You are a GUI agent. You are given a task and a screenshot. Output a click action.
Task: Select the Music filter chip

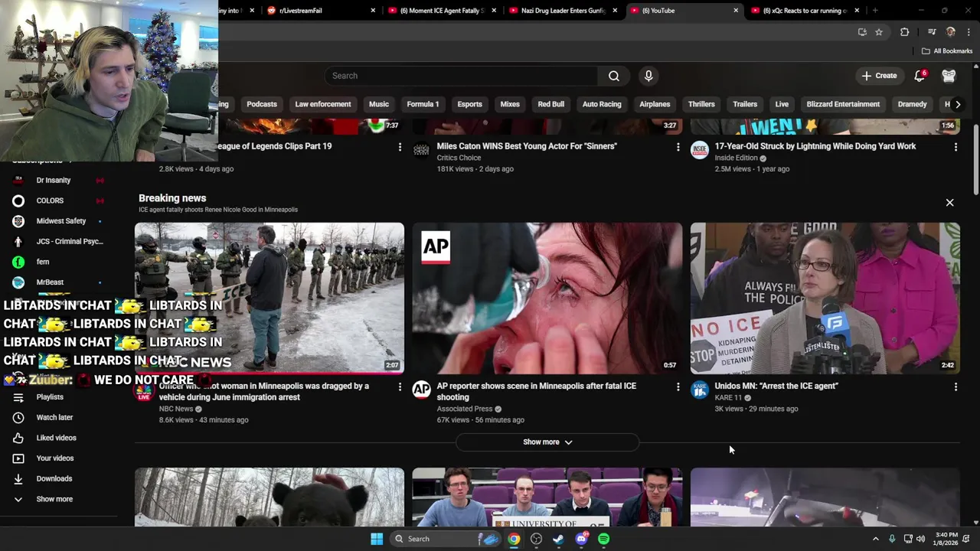379,104
